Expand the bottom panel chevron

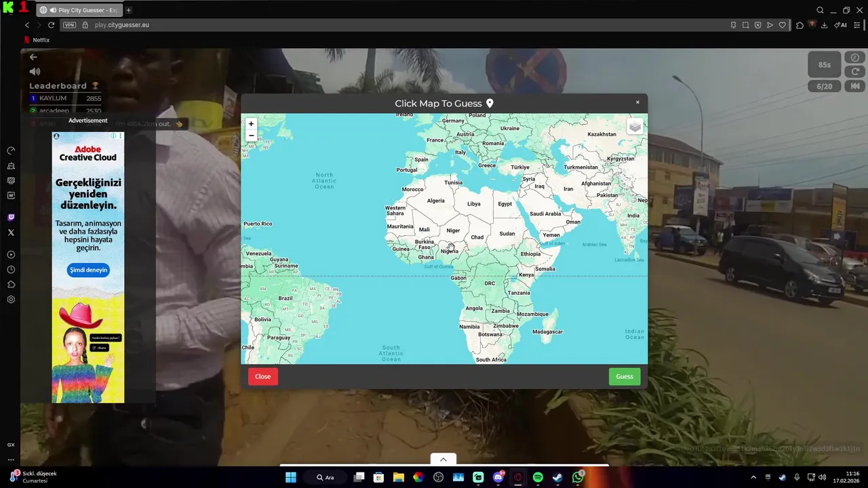click(x=443, y=460)
